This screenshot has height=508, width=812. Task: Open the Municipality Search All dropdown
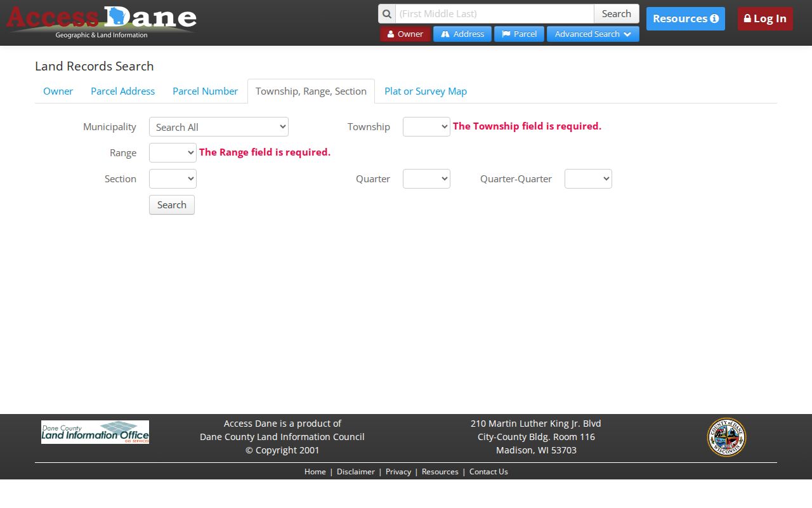point(219,127)
